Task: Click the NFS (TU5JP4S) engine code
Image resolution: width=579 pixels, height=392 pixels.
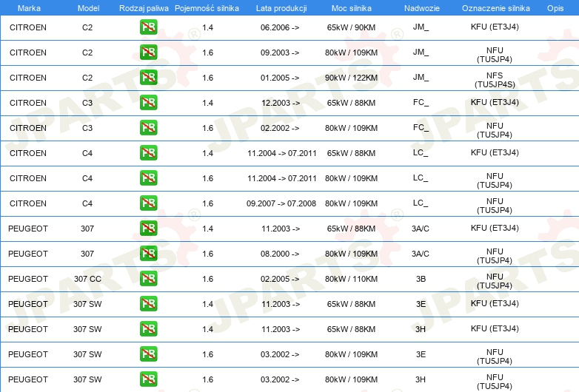Action: pos(495,80)
